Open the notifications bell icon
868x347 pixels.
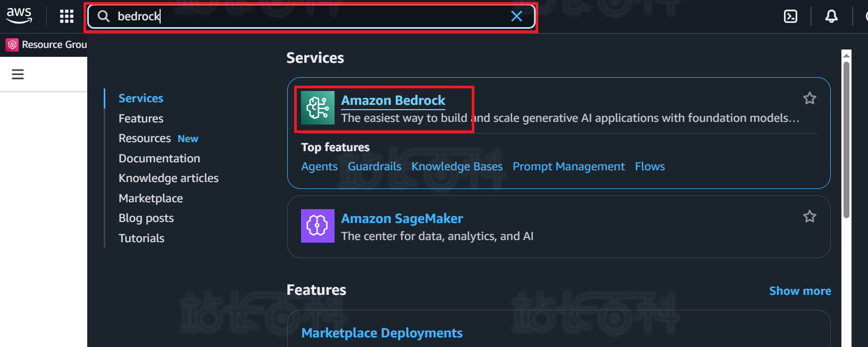tap(831, 16)
